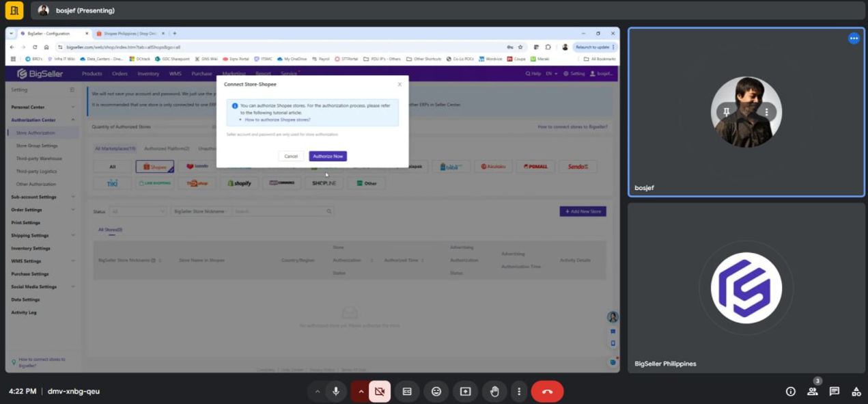The image size is (868, 404).
Task: Leave the call with the red hang-up button
Action: pyautogui.click(x=547, y=392)
